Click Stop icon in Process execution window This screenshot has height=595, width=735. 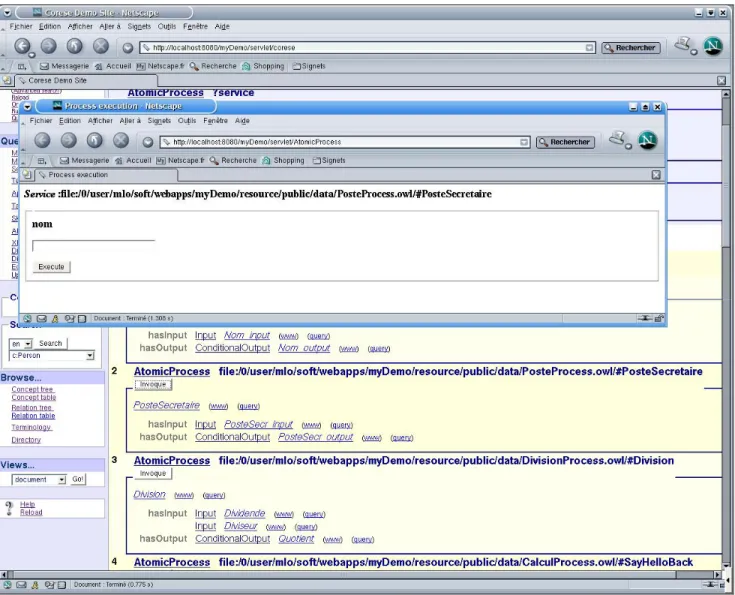click(x=121, y=140)
